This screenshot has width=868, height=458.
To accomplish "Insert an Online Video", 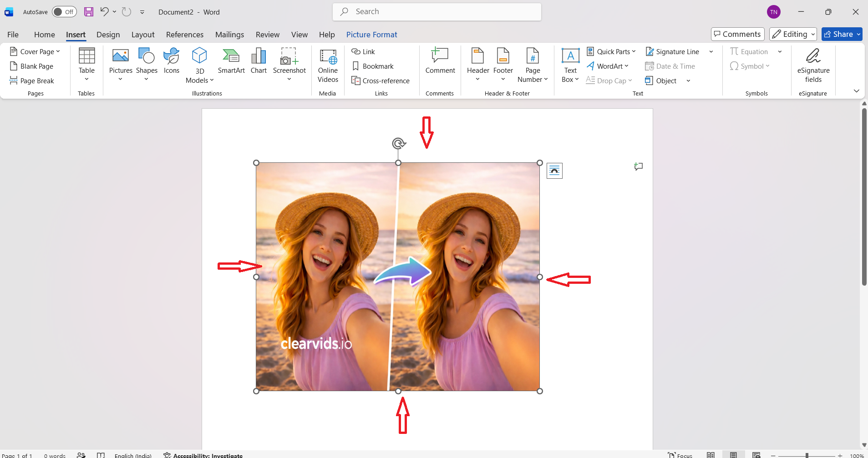I will point(328,65).
